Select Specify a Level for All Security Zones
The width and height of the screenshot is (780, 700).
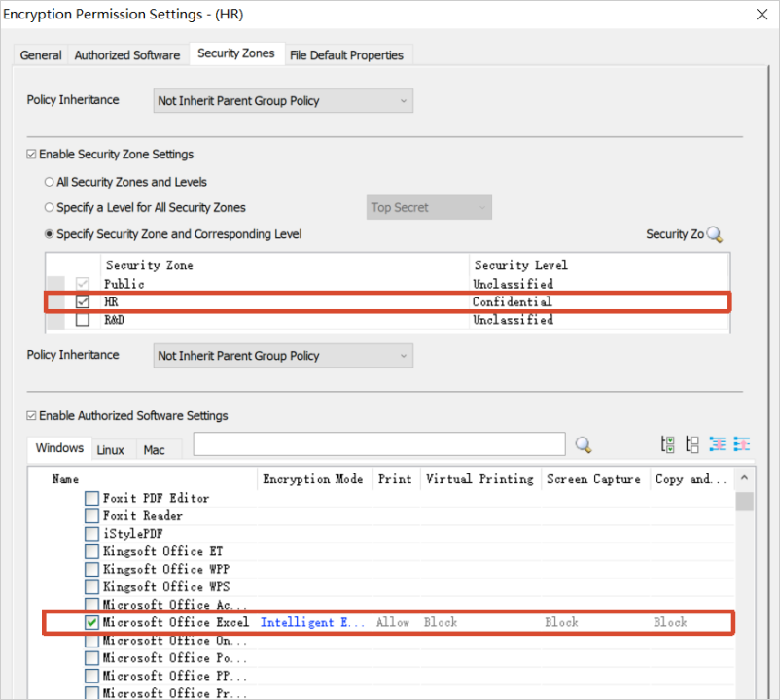pos(49,207)
